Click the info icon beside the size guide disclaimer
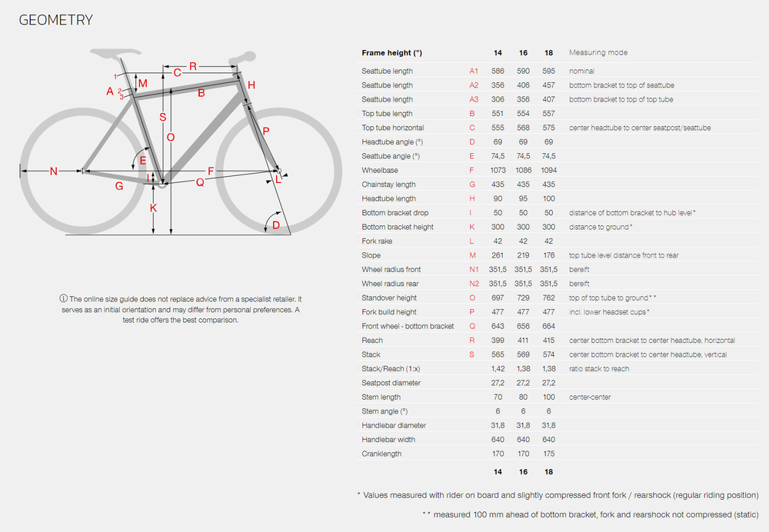The height and width of the screenshot is (532, 769). (x=63, y=299)
